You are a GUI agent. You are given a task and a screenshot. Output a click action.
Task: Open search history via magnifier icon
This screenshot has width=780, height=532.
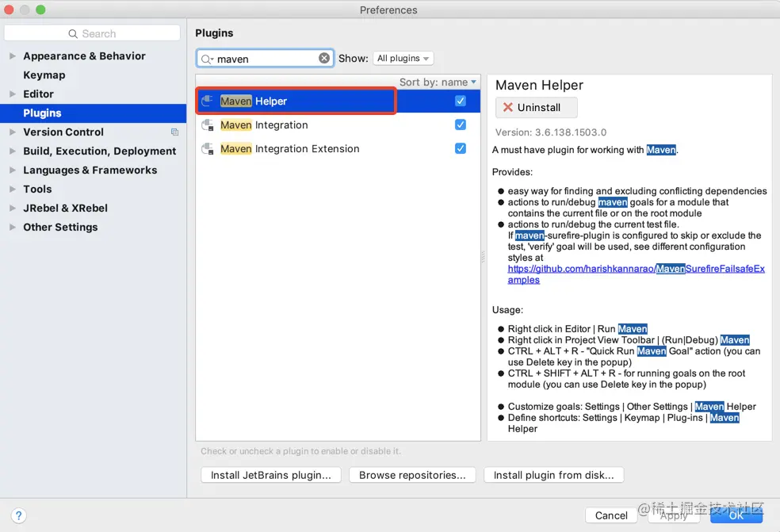tap(206, 59)
